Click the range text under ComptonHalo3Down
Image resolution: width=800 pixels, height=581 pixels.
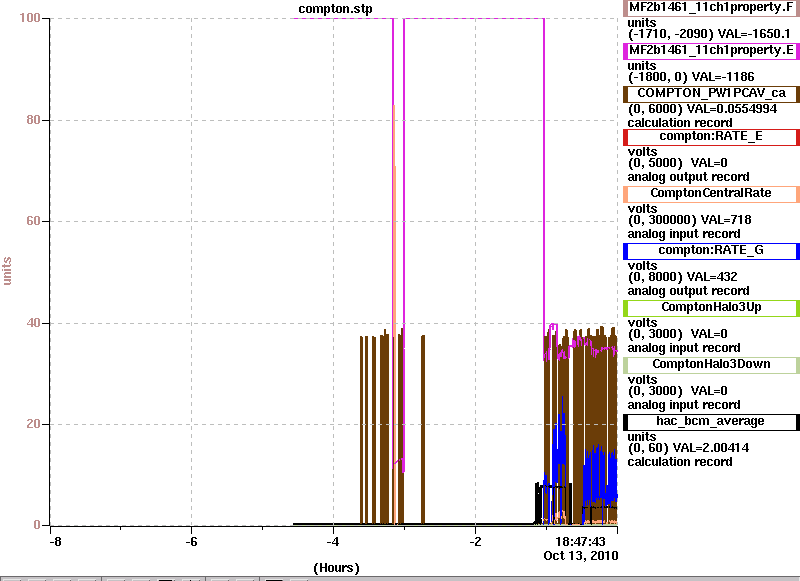click(678, 391)
